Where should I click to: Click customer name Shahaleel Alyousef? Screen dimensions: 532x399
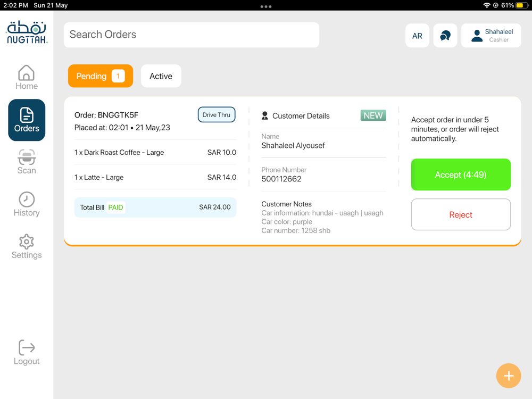[x=293, y=146]
